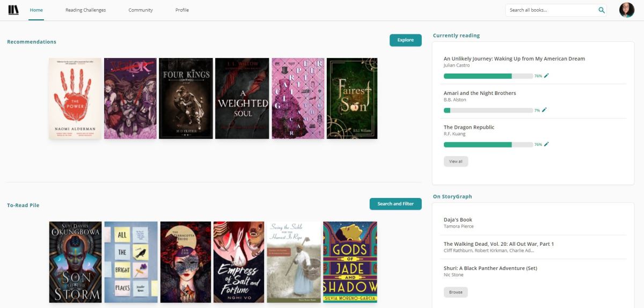Click the StoryGraph logo icon
Screen dimensions: 644x308
pos(13,10)
